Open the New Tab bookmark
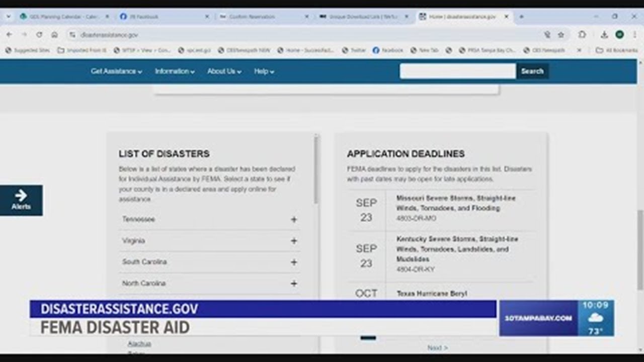The image size is (644, 362). tap(424, 50)
